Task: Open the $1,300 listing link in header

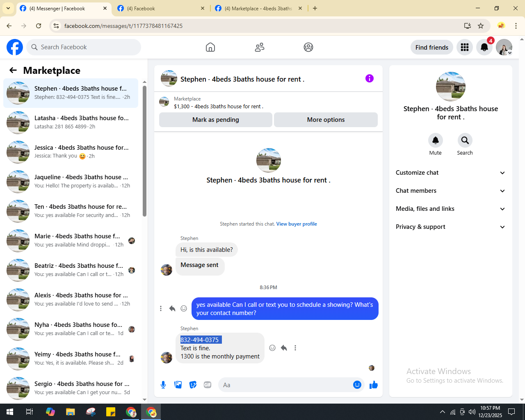Action: click(219, 106)
